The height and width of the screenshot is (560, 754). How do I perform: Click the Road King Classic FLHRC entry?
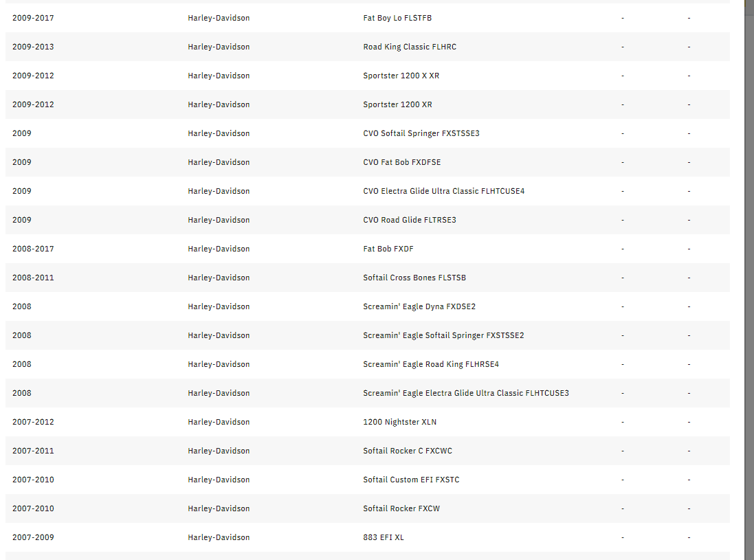coord(410,47)
